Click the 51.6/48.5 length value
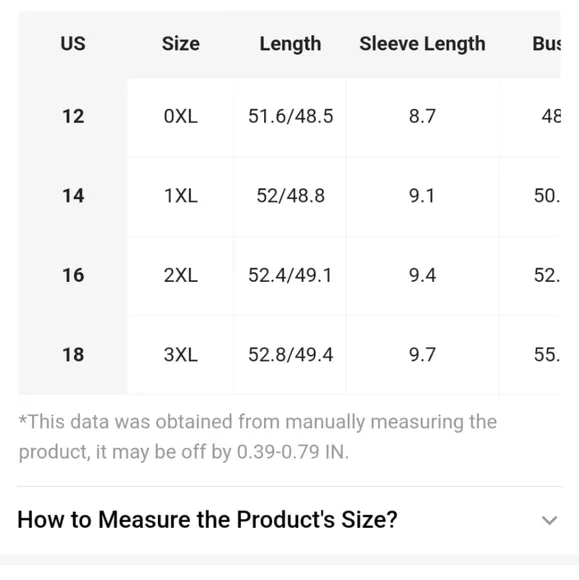This screenshot has width=579, height=580. [x=290, y=116]
